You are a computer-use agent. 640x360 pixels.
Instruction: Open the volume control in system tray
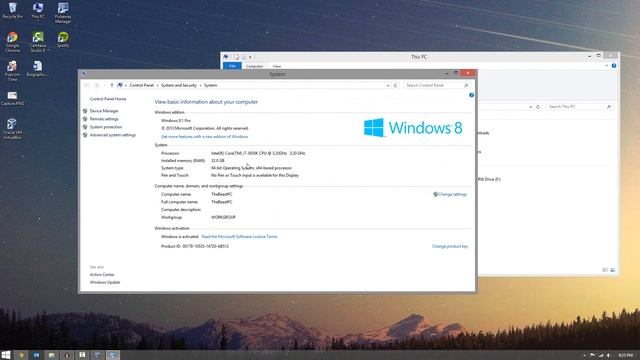[608, 356]
